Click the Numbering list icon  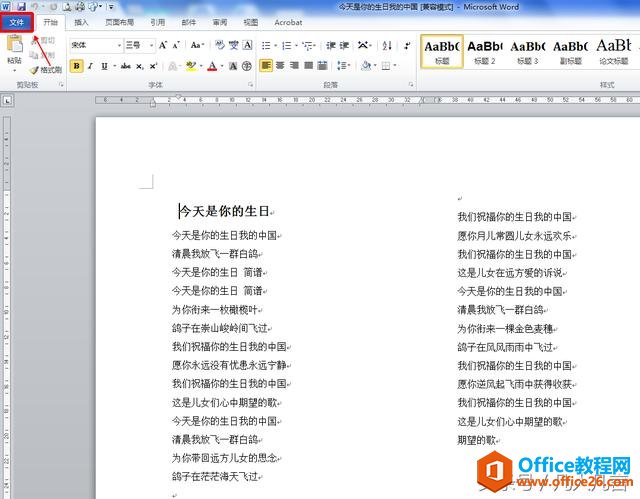click(287, 45)
